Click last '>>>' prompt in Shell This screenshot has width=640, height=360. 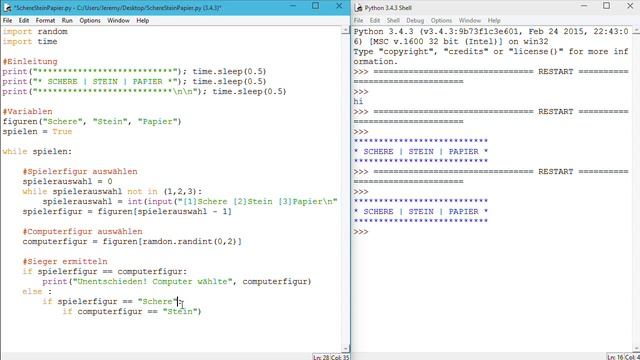[361, 232]
